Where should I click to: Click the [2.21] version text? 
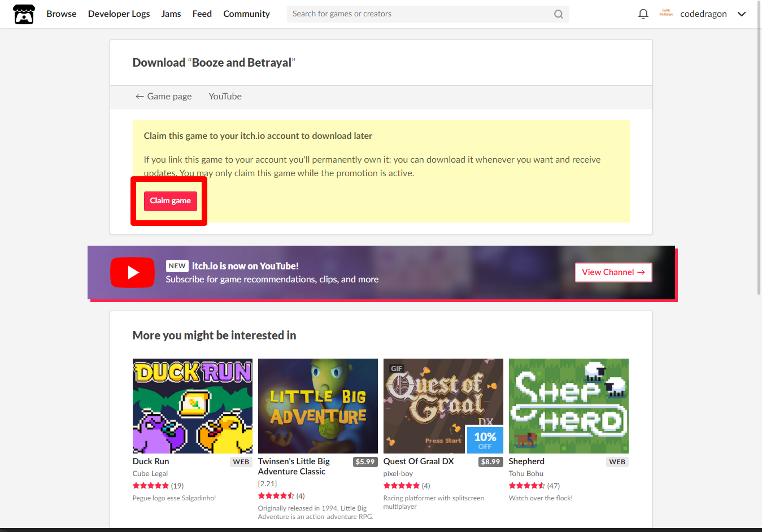pyautogui.click(x=268, y=484)
